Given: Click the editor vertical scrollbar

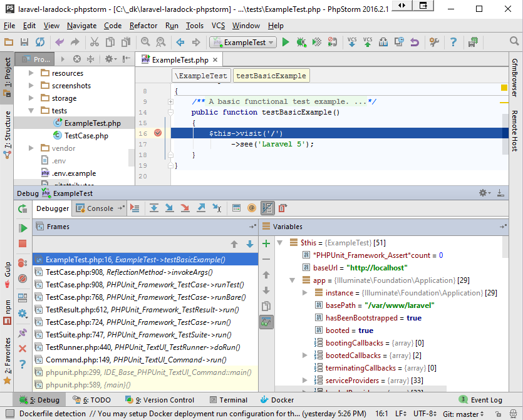Looking at the screenshot, I should coord(505,134).
